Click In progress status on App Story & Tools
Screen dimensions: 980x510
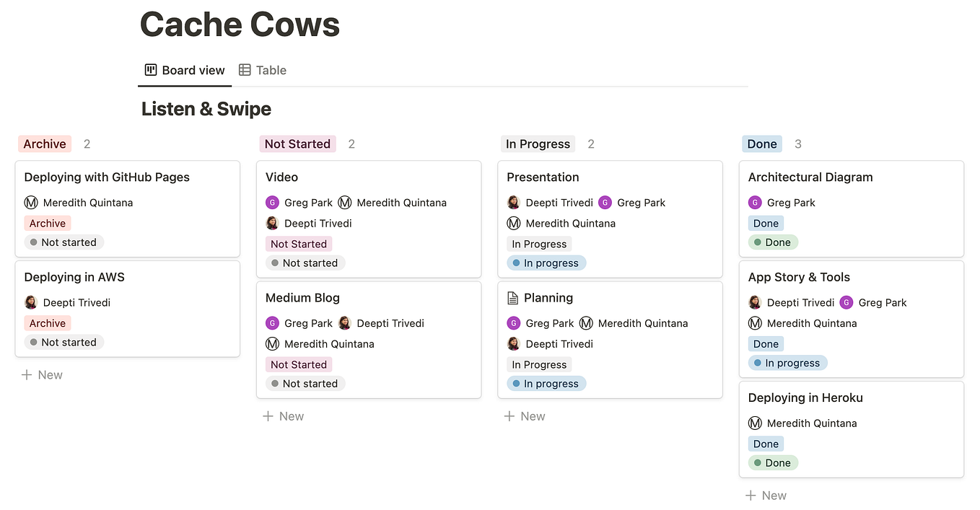click(x=787, y=363)
